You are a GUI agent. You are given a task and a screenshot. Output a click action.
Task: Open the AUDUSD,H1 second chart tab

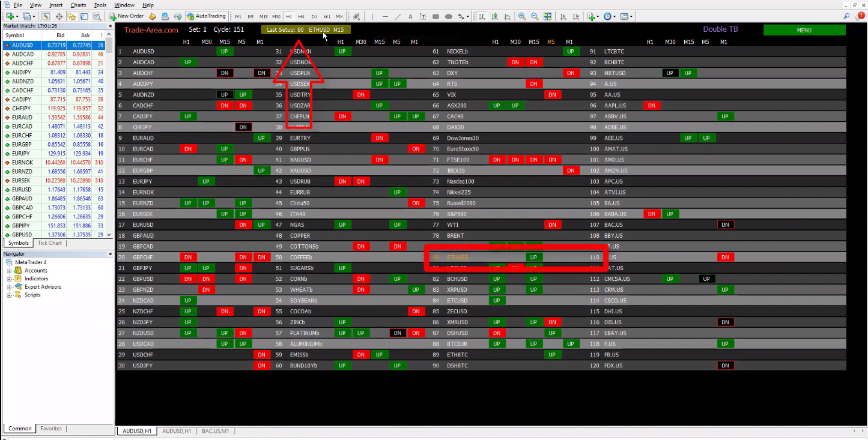point(177,431)
